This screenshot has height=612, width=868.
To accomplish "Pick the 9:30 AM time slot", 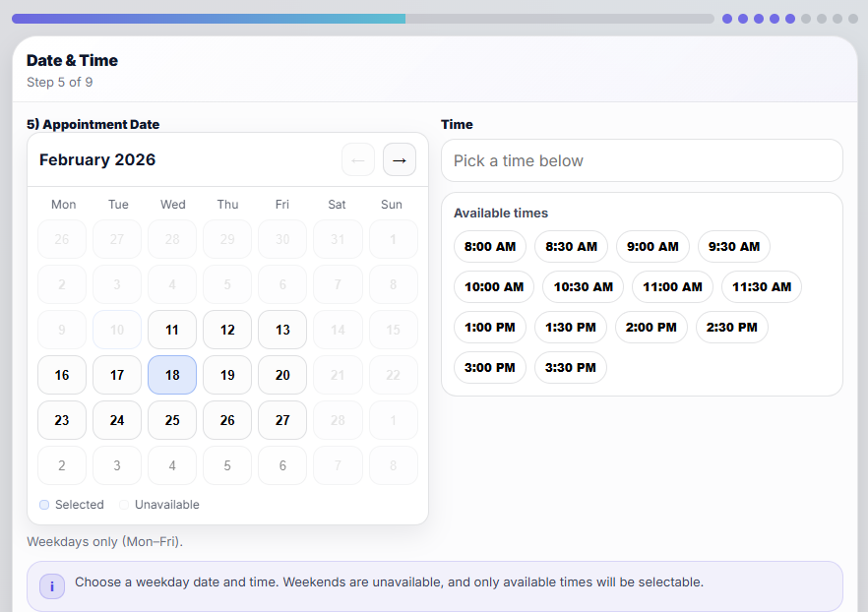I will pyautogui.click(x=734, y=247).
